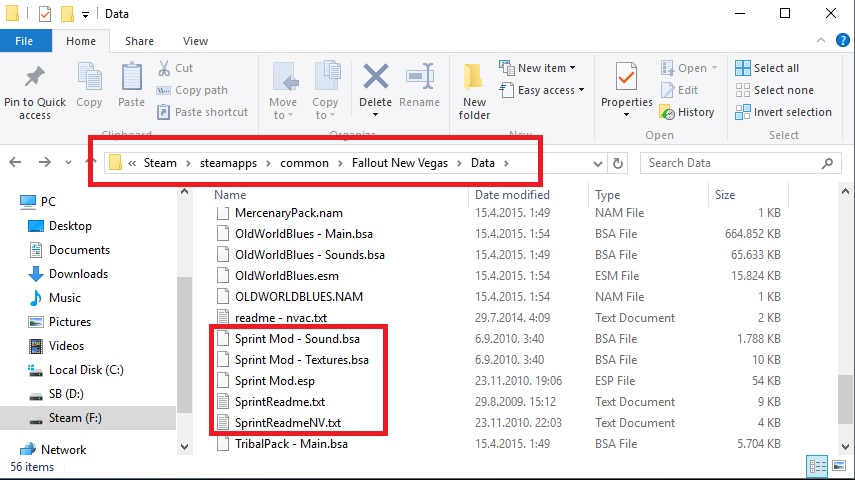Image resolution: width=855 pixels, height=480 pixels.
Task: Switch to Large icons view
Action: click(x=839, y=466)
